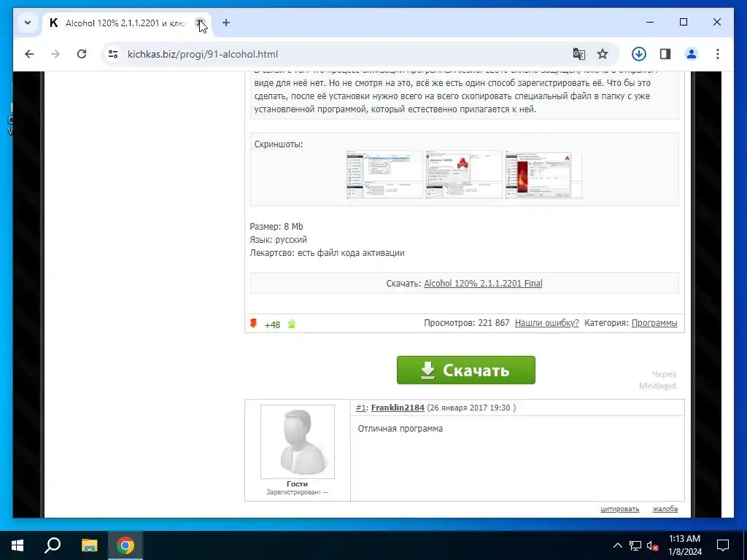Open the Windows Start menu
Screen dimensions: 747x560
click(x=18, y=545)
